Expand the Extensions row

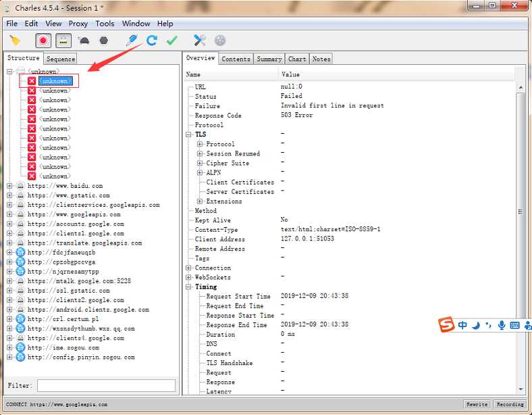pos(200,201)
